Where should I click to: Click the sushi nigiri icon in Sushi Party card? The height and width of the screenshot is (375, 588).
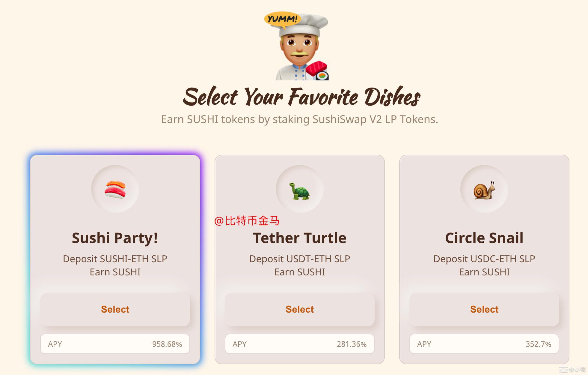pyautogui.click(x=115, y=189)
